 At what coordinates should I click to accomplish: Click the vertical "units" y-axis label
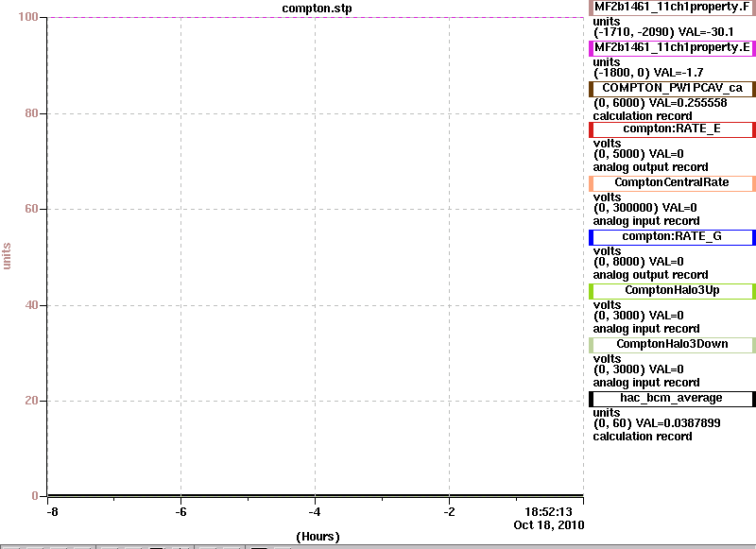[7, 256]
